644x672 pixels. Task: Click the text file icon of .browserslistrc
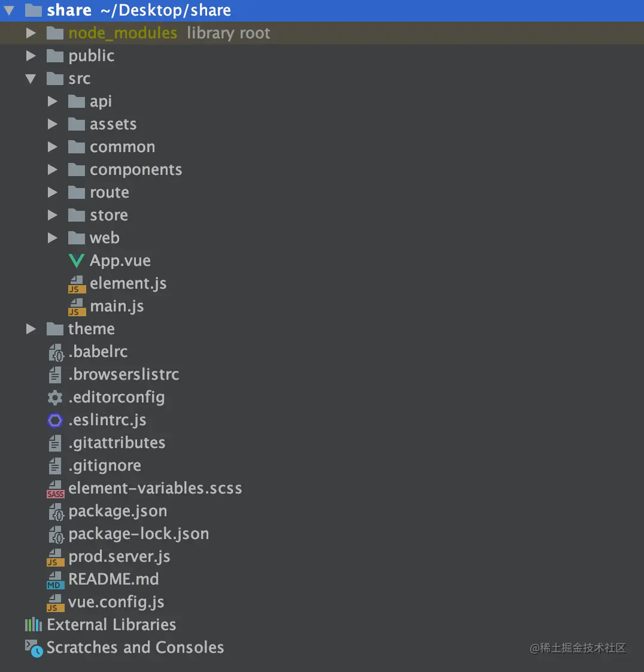point(55,374)
